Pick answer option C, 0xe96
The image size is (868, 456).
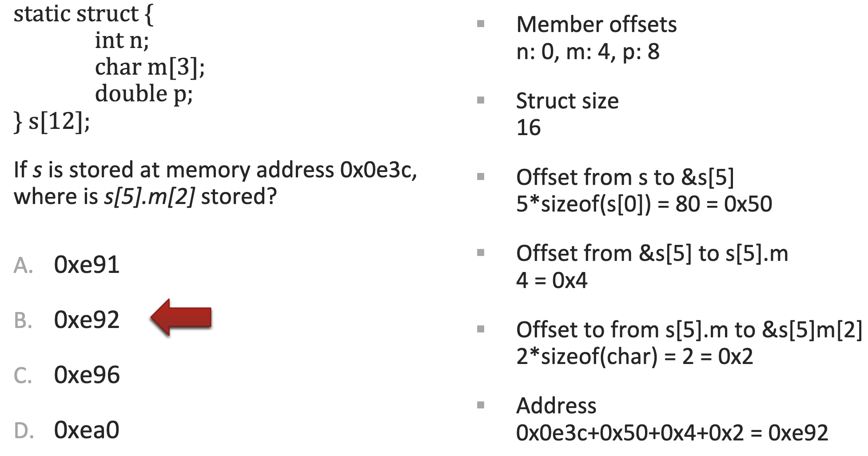[x=87, y=375]
